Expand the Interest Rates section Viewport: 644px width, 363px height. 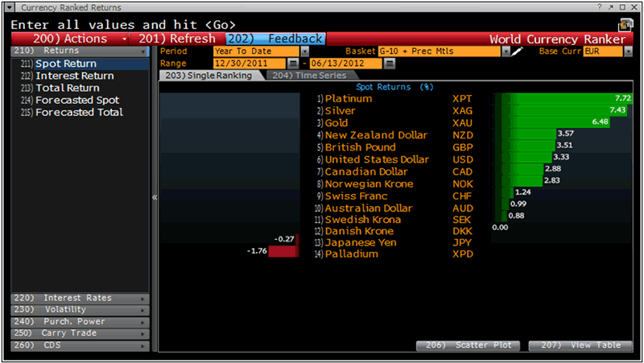tap(80, 298)
